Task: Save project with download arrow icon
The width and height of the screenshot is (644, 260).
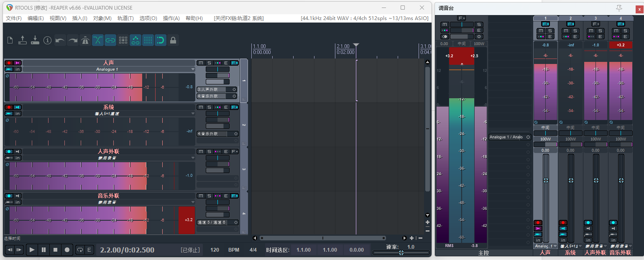Action: click(x=35, y=41)
